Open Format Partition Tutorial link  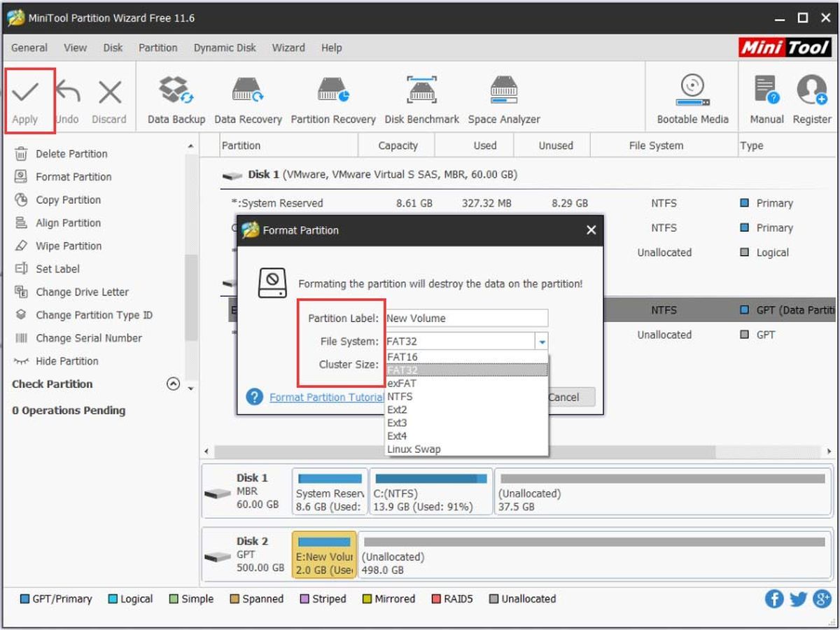326,397
